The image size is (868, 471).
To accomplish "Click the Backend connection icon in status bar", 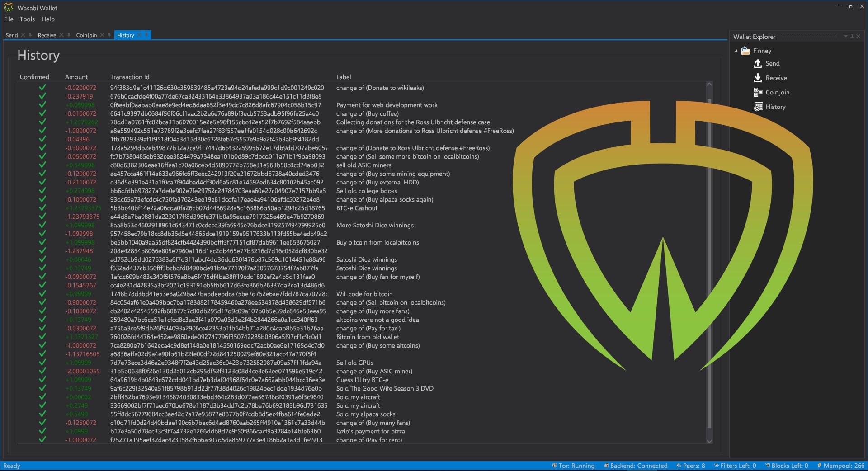I will [606, 466].
